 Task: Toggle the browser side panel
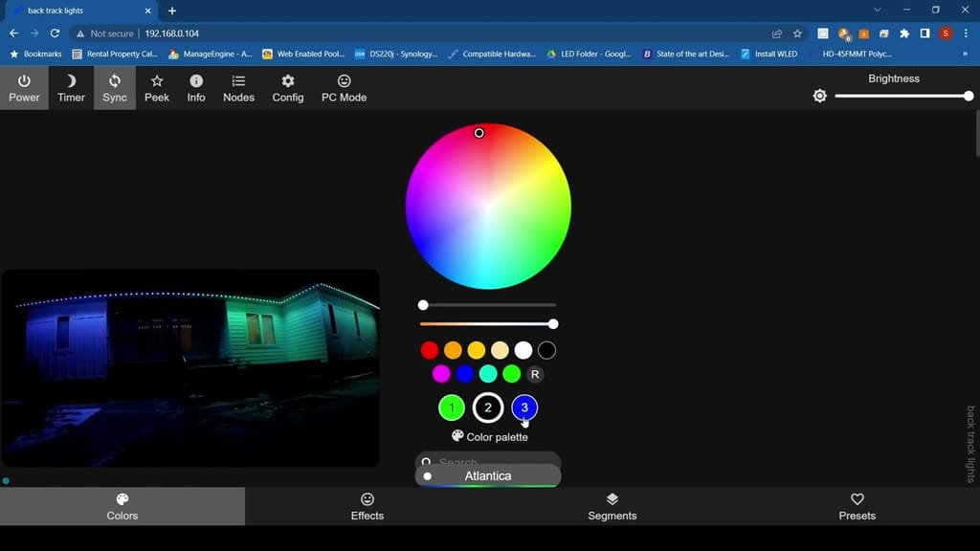(925, 33)
